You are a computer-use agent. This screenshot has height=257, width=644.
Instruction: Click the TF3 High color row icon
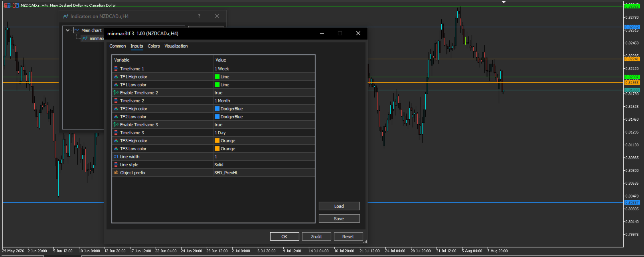(x=116, y=141)
